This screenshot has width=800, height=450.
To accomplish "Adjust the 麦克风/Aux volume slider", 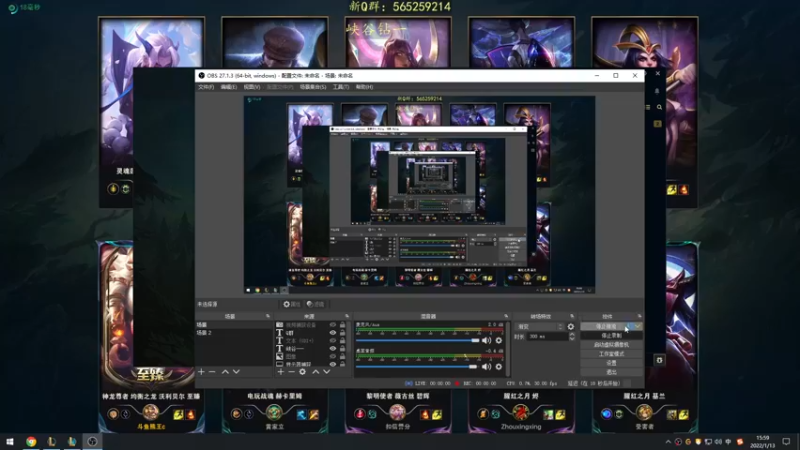I will click(417, 340).
